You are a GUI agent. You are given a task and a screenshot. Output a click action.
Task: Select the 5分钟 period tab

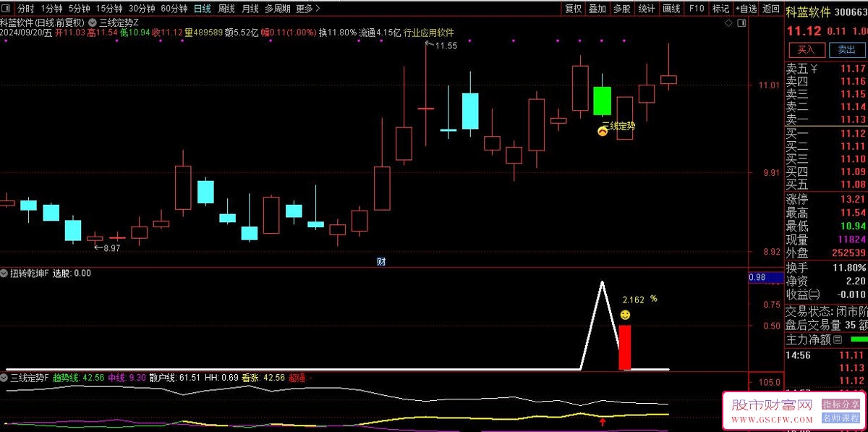tap(79, 9)
